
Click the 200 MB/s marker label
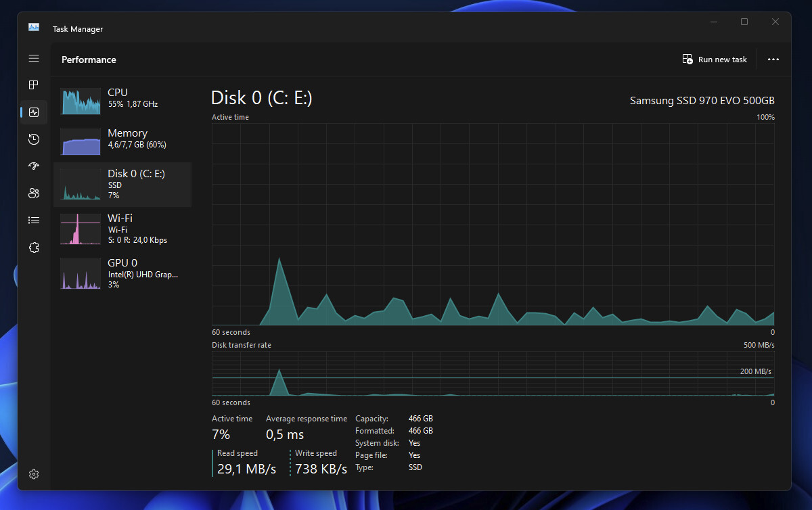[755, 371]
